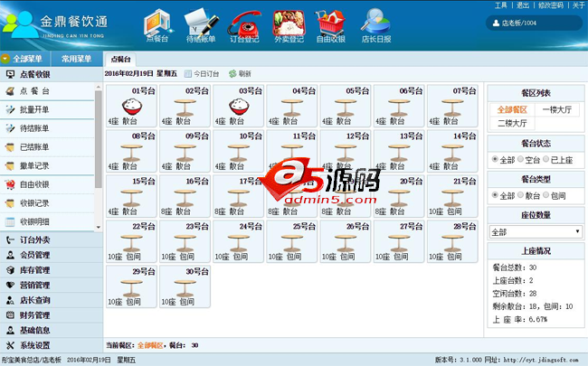The width and height of the screenshot is (588, 366).
Task: Click the 待结账单 sidebar icon
Action: [x=10, y=128]
